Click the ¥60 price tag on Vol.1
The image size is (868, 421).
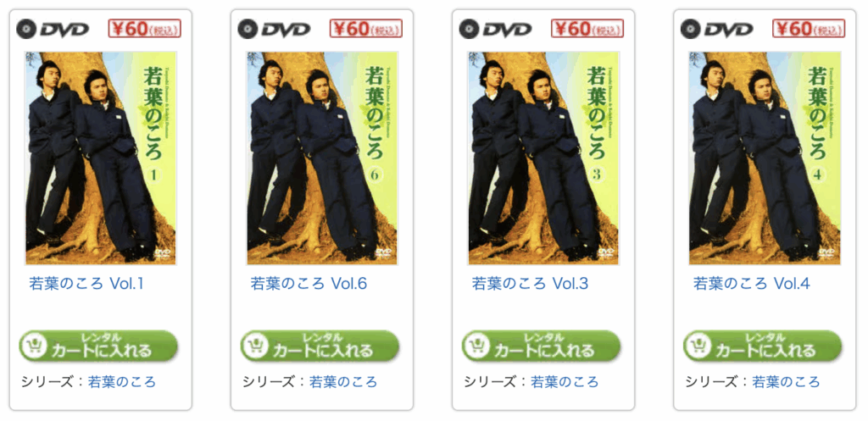(x=144, y=29)
